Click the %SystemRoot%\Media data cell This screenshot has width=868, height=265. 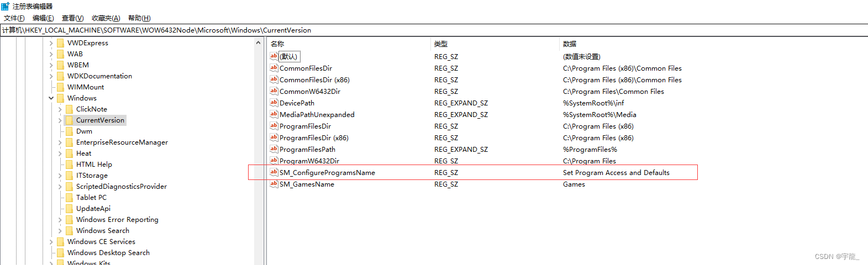[599, 115]
